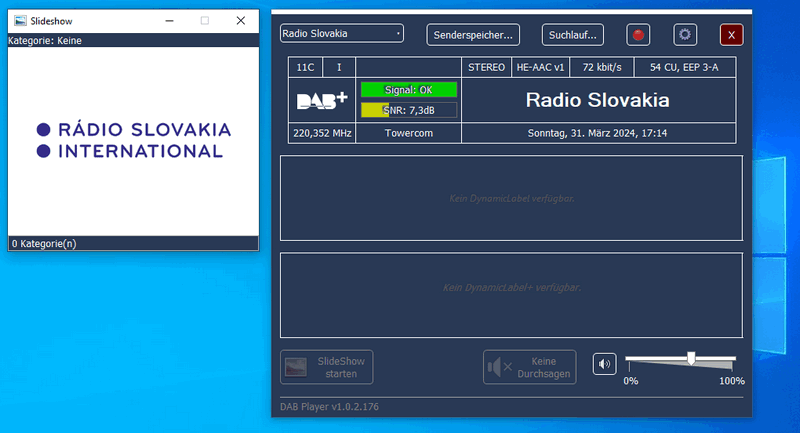The width and height of the screenshot is (800, 433).
Task: Click the red record button
Action: [638, 35]
